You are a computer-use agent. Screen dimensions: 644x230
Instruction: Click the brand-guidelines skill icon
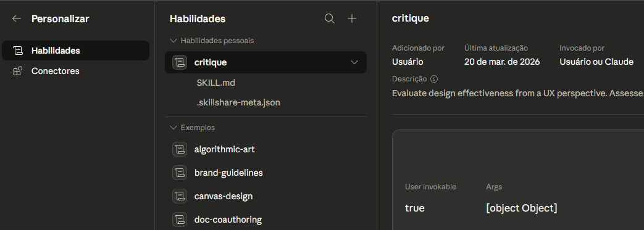click(x=180, y=173)
